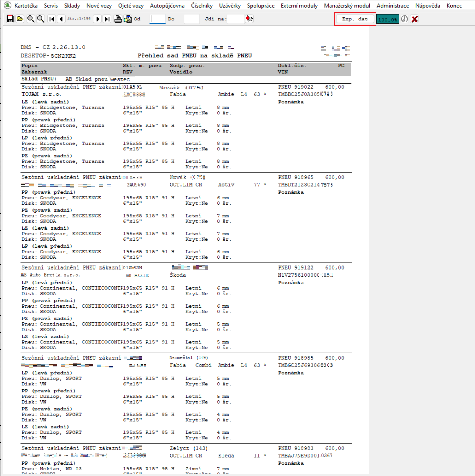Zoom out with the magnifier minus icon
Screen dimensions: 475x476
coord(41,19)
